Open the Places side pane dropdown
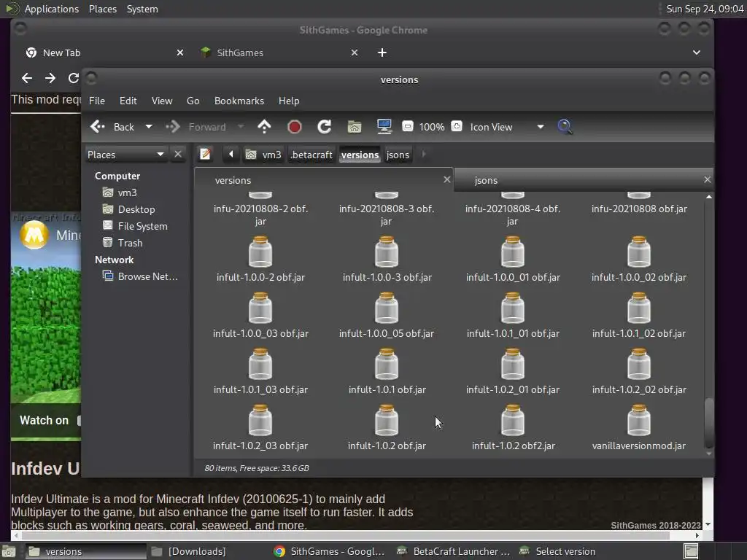 coord(125,155)
